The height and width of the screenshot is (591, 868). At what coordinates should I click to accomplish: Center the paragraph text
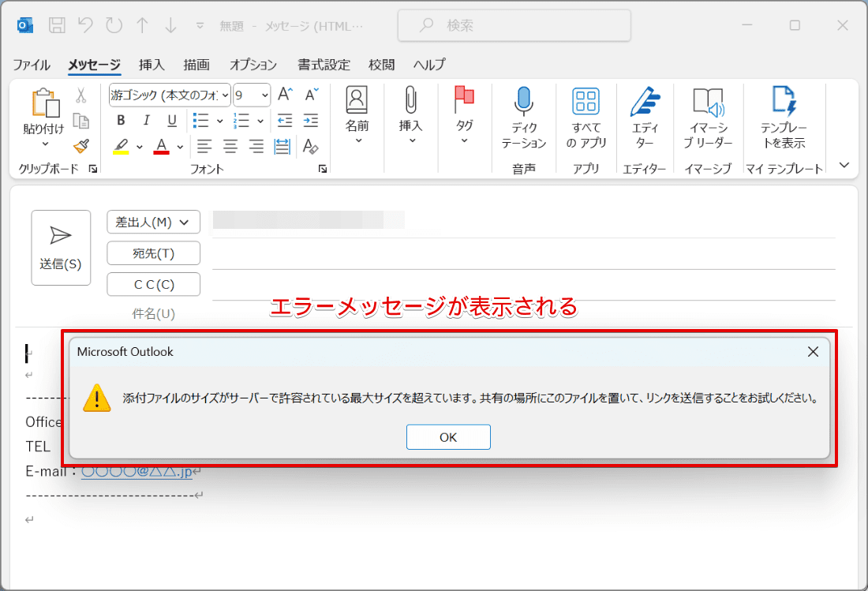(x=230, y=147)
